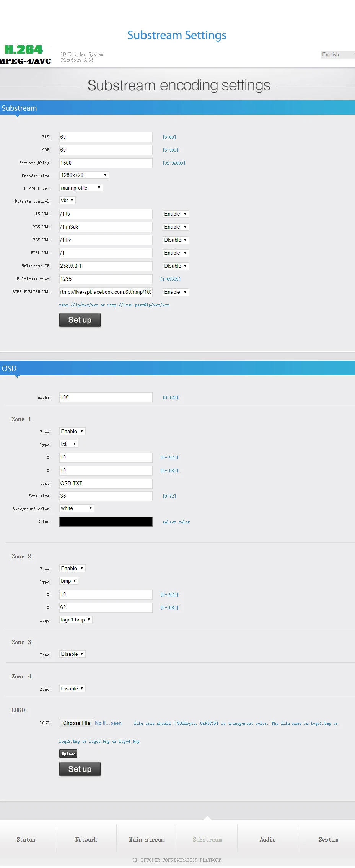The height and width of the screenshot is (868, 355).
Task: Click the H.264 MPEG-4/AVC logo
Action: [x=26, y=55]
